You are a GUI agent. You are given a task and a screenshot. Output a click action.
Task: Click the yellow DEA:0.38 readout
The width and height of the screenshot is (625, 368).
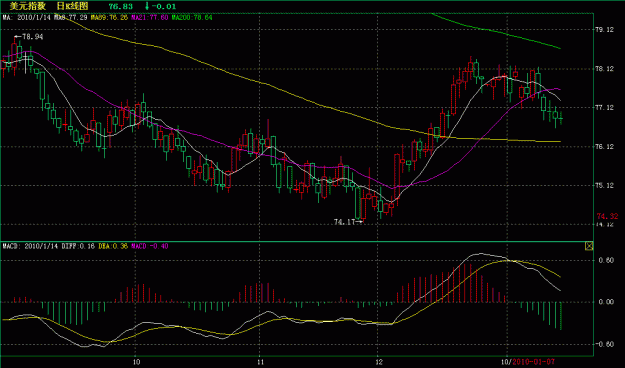[x=113, y=246]
